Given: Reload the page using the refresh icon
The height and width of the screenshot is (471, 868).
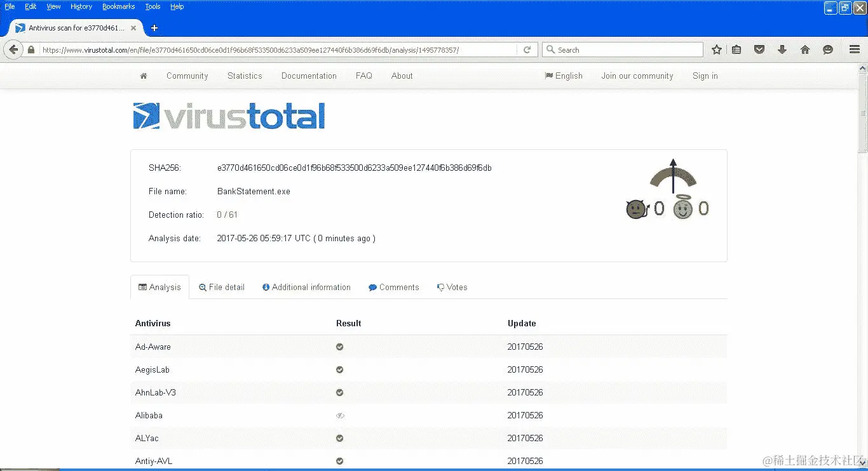Looking at the screenshot, I should [x=527, y=50].
